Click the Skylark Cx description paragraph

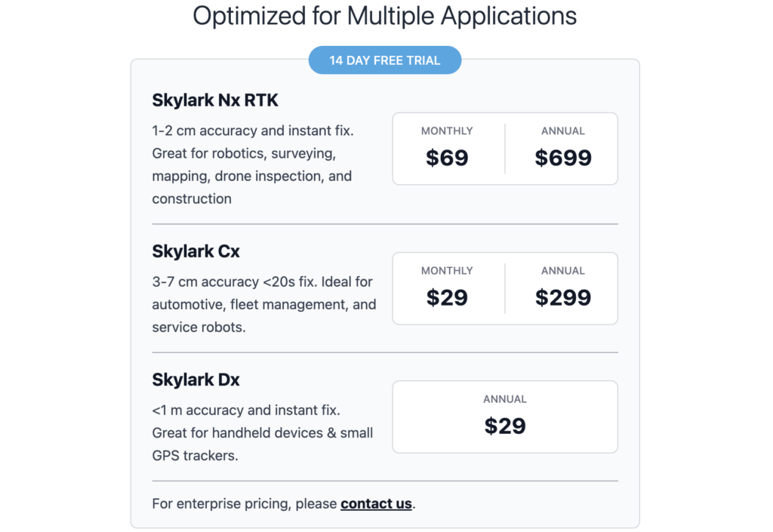[x=264, y=304]
